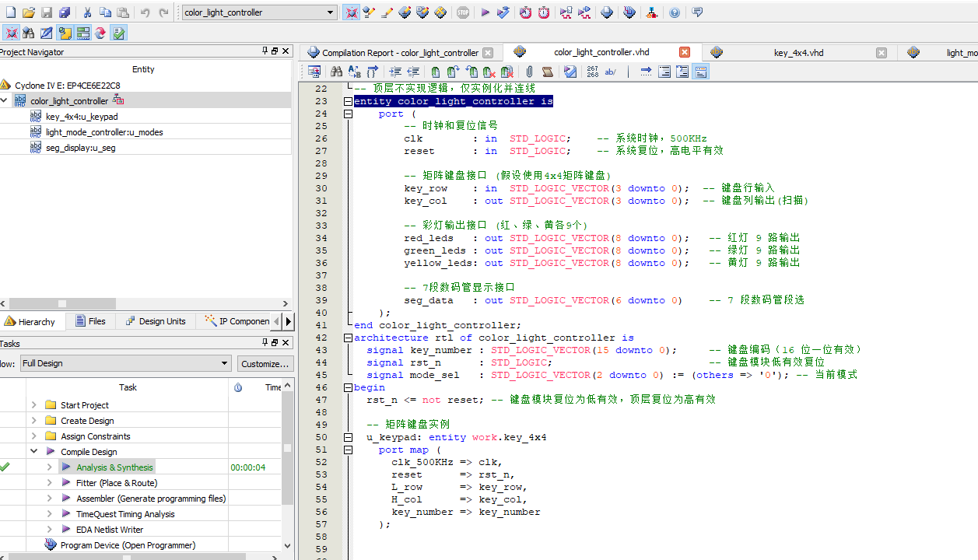Viewport: 978px width, 560px height.
Task: Cut the selected text
Action: pyautogui.click(x=87, y=12)
